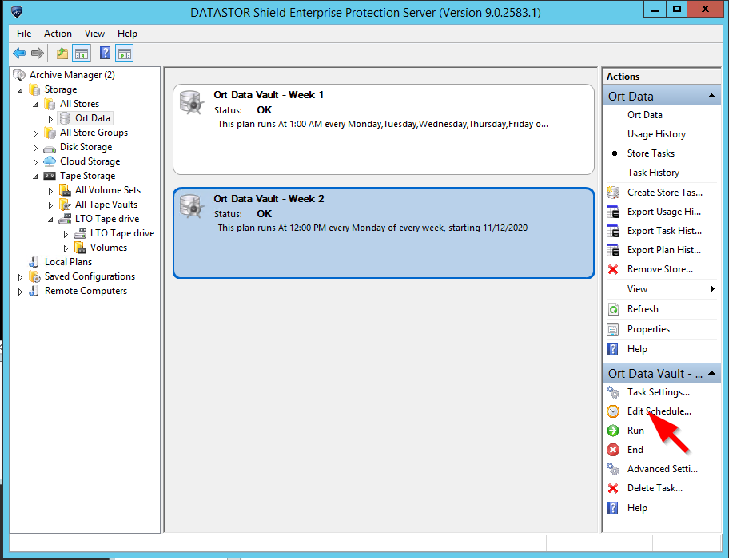Screen dimensions: 729x560
Task: Select All Tape Vaults in the tree
Action: point(106,205)
